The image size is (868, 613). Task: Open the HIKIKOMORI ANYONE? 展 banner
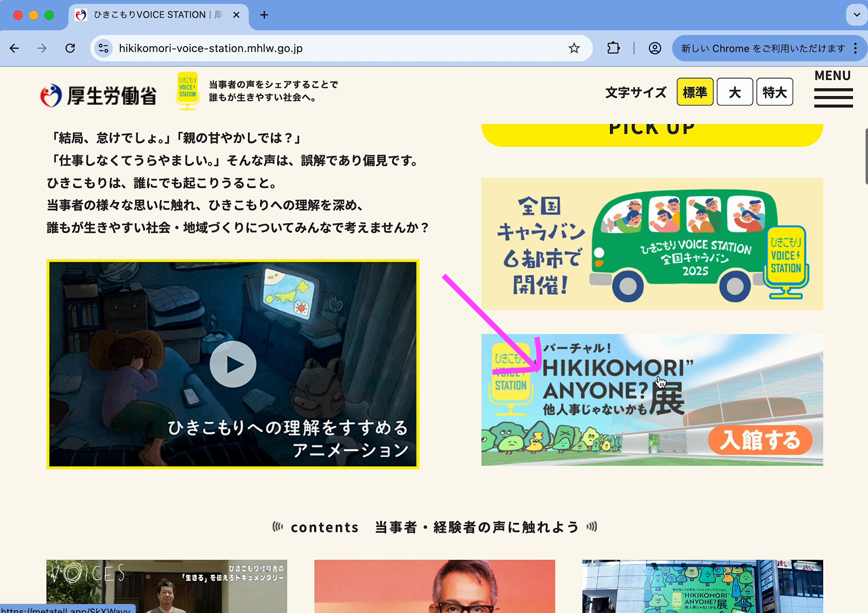[x=652, y=399]
